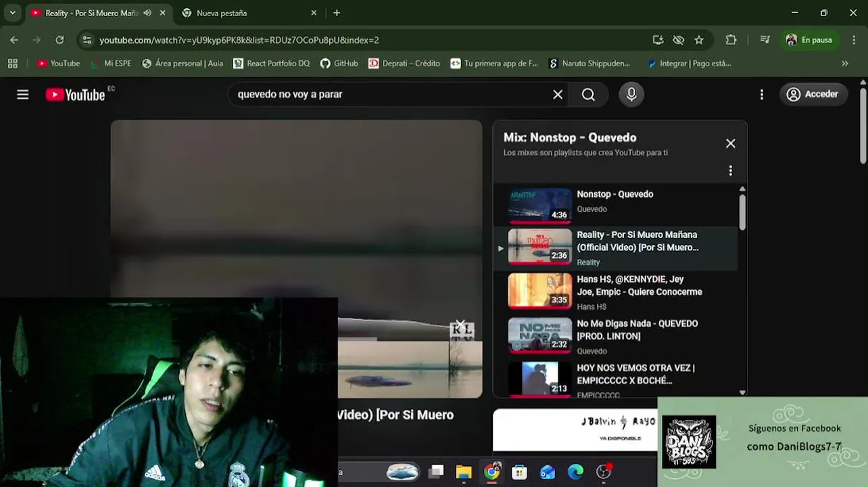
Task: Close the Nueva pestaña tab
Action: pos(314,13)
